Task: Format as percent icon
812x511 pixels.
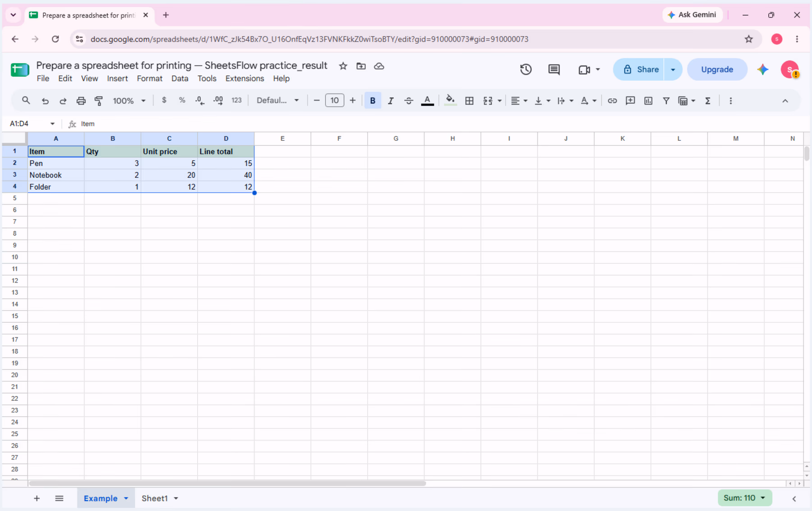Action: [182, 100]
